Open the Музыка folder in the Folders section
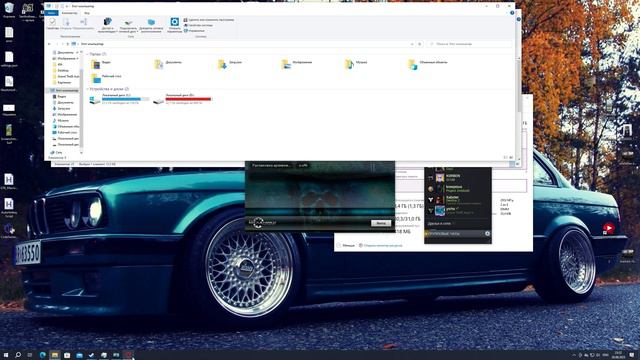 click(x=356, y=63)
